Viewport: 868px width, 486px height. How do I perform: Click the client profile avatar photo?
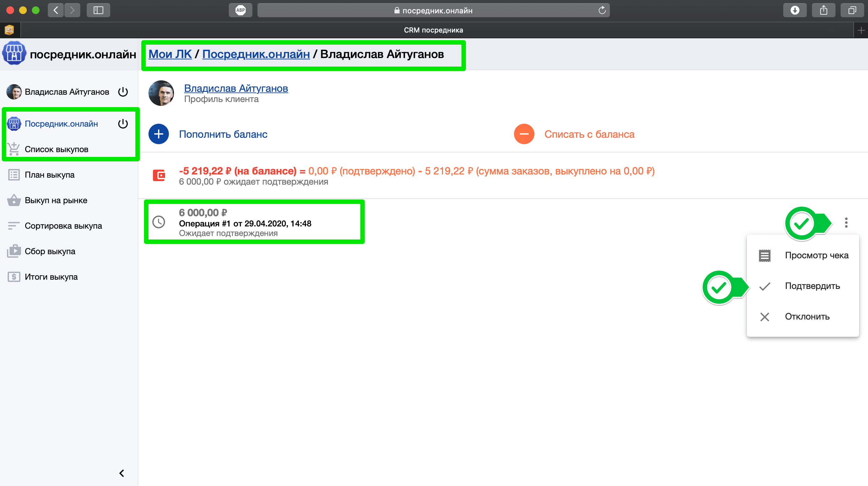coord(162,93)
